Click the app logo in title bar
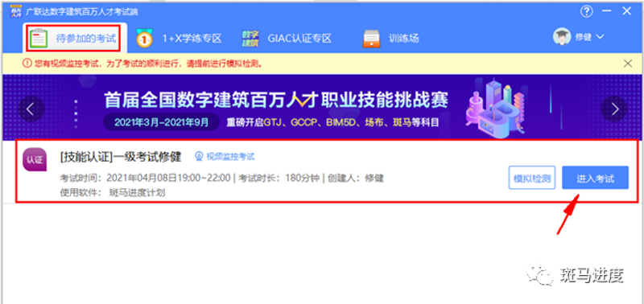 point(15,11)
